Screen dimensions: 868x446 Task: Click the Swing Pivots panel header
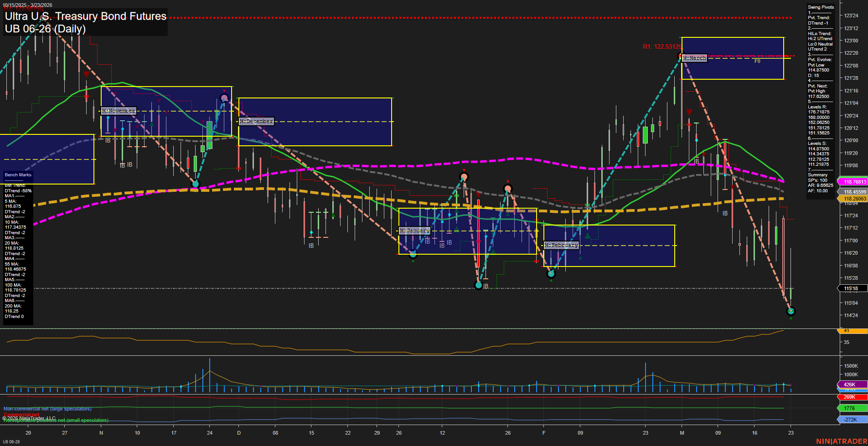[x=820, y=7]
